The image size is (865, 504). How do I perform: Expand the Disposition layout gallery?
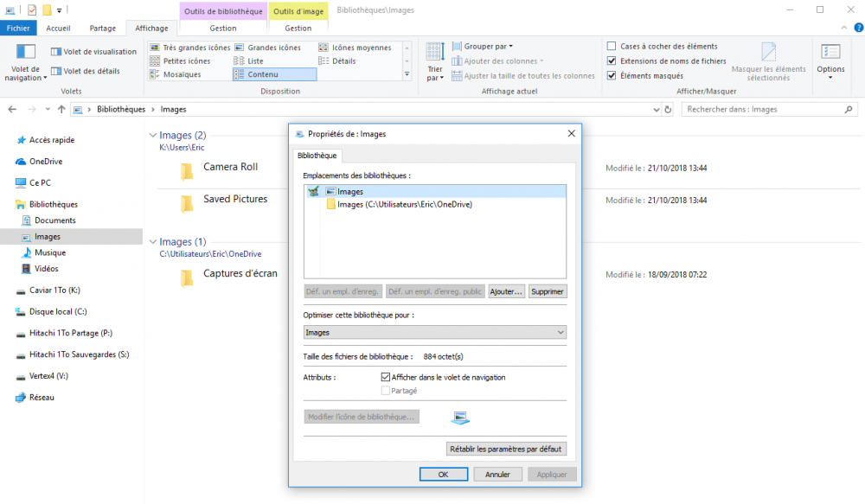pos(407,74)
